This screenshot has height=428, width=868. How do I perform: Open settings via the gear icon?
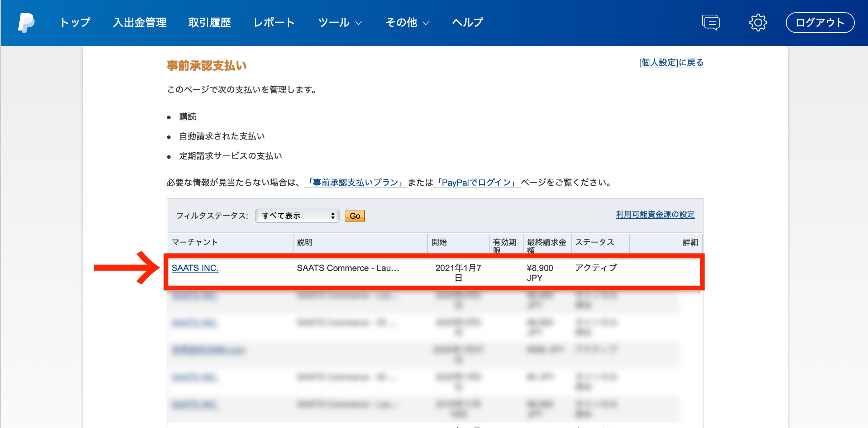click(758, 23)
